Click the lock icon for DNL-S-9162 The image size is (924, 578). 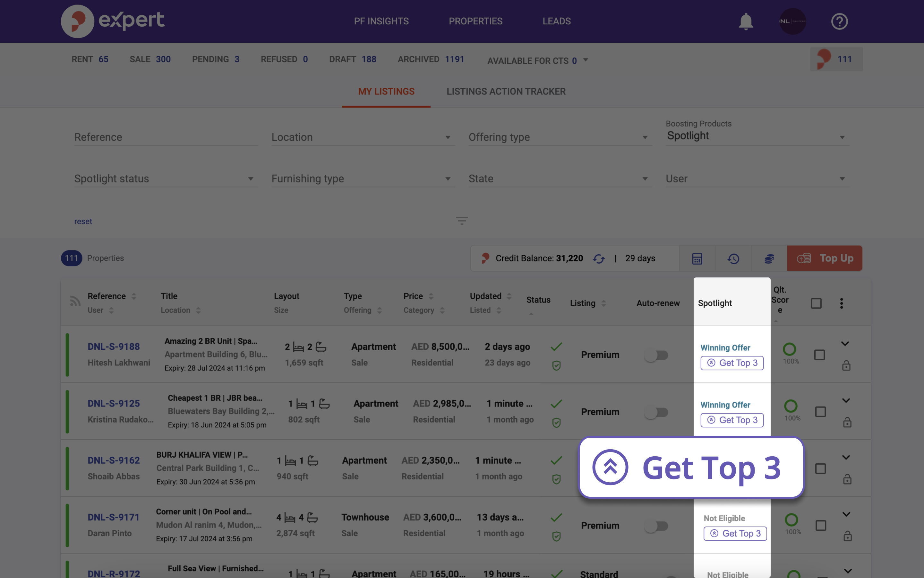[x=847, y=479]
